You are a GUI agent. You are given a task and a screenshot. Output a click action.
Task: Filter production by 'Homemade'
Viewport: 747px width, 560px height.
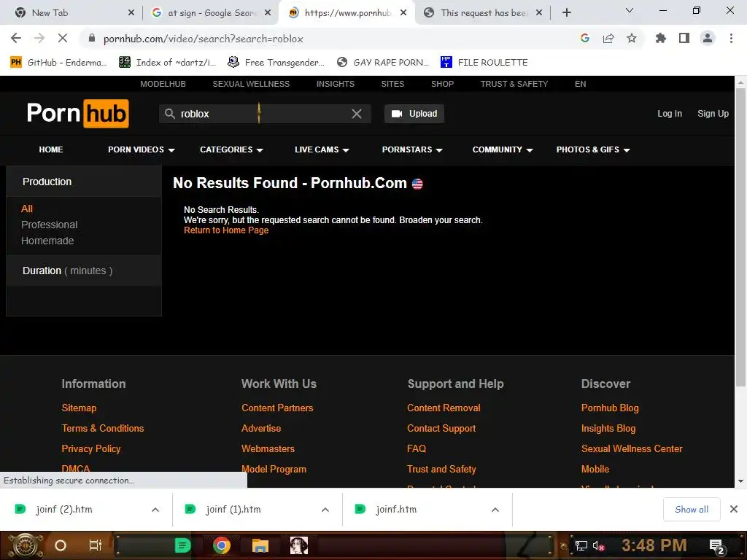(x=47, y=241)
